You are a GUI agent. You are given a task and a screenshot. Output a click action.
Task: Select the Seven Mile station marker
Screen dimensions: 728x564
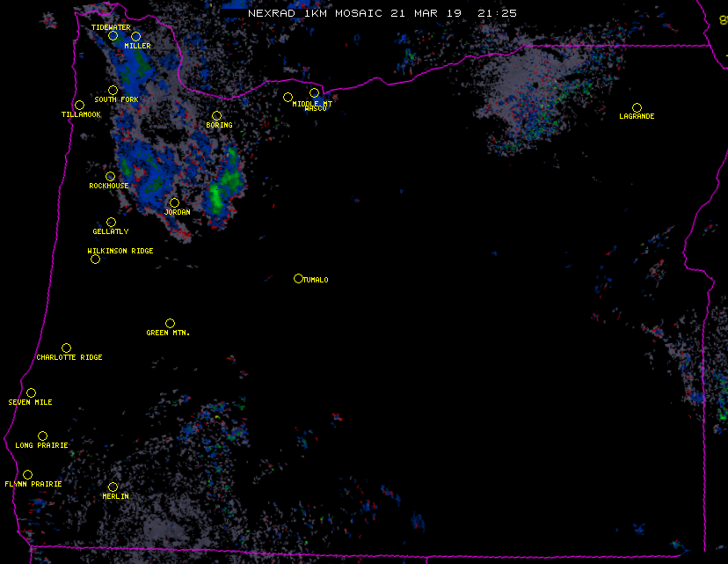(31, 393)
